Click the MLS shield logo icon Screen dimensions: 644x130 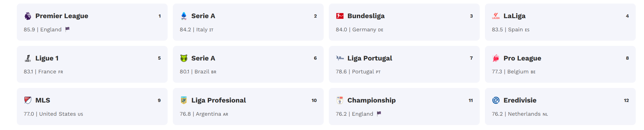tap(28, 100)
